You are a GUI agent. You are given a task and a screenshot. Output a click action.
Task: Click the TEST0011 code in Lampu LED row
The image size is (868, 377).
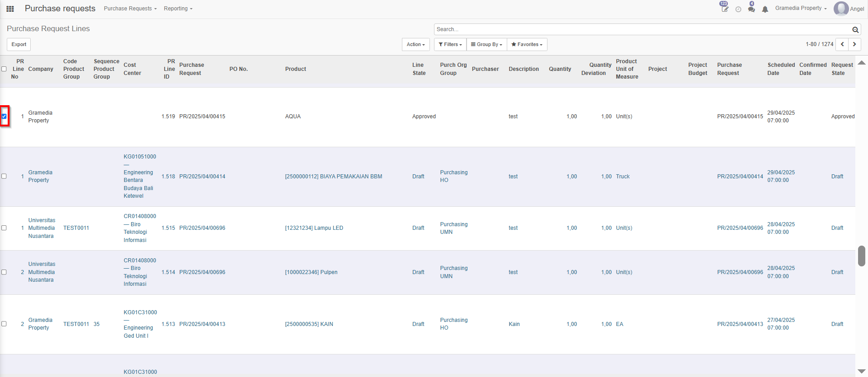[76, 228]
